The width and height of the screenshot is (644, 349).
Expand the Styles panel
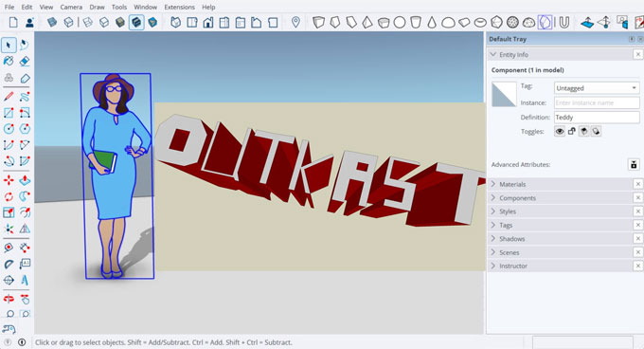click(493, 211)
